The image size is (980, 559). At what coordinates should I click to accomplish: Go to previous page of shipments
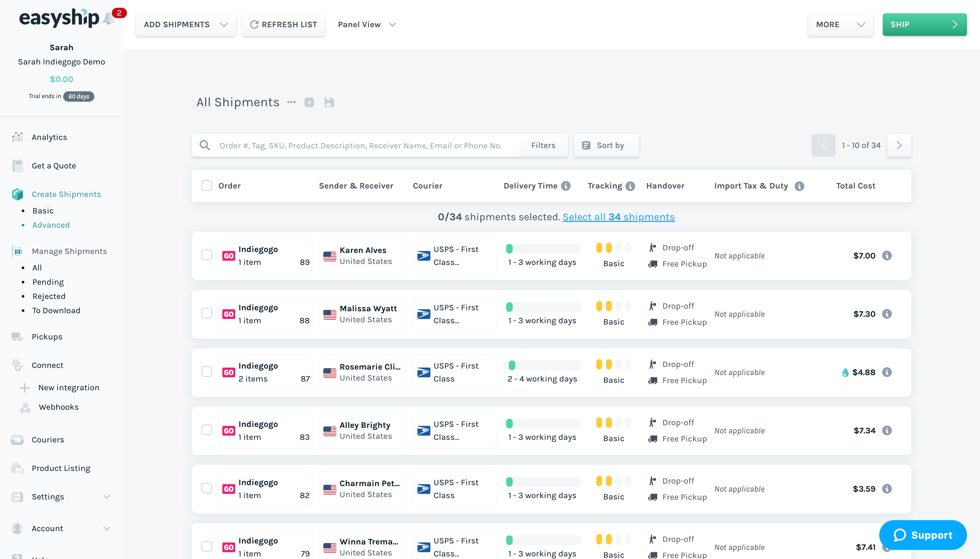pyautogui.click(x=823, y=145)
